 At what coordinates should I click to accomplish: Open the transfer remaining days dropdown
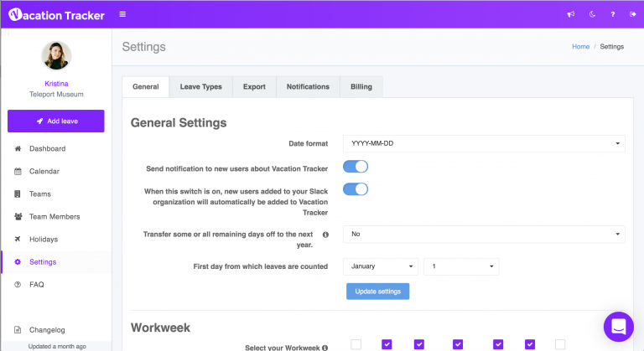(484, 234)
